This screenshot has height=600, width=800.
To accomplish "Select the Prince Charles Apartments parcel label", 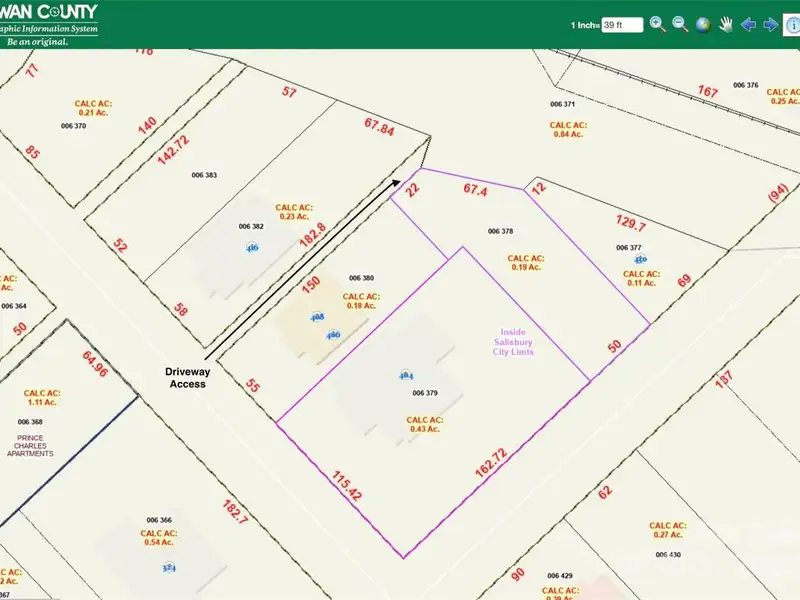I will [30, 446].
